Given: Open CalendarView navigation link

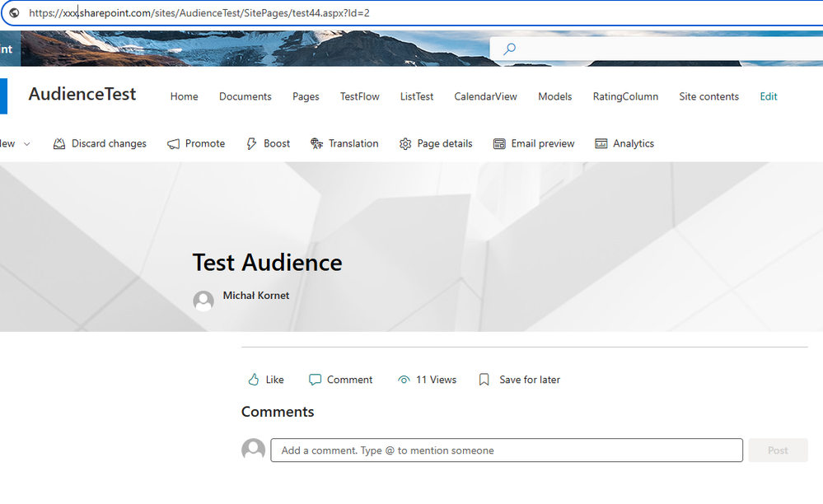Looking at the screenshot, I should 485,96.
